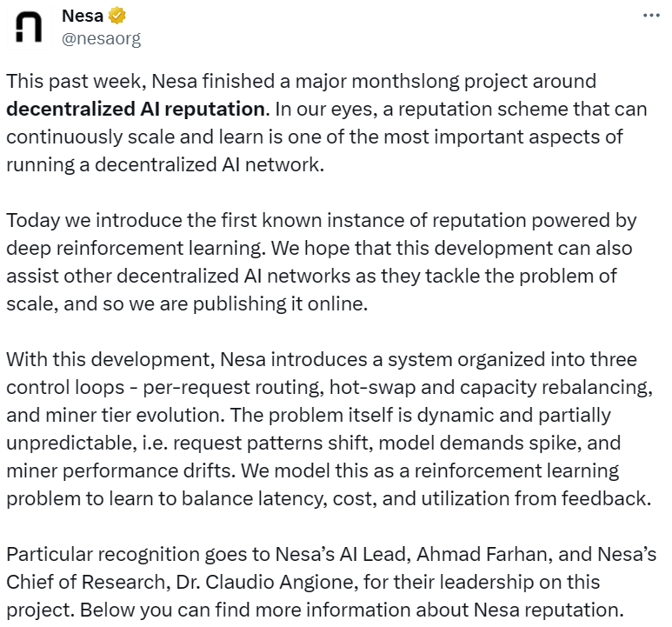Click the gold verified badge next to Nesa
Viewport: 672px width, 627px height.
point(116,16)
